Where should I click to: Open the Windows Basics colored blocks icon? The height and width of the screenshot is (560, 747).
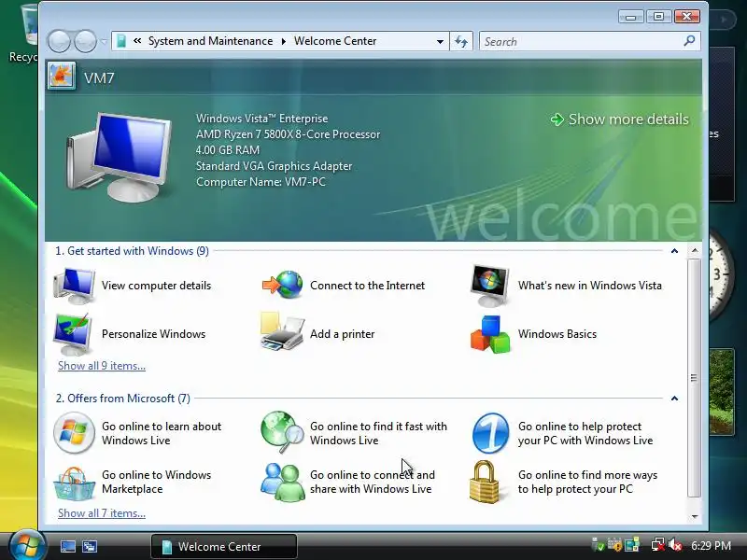coord(490,334)
